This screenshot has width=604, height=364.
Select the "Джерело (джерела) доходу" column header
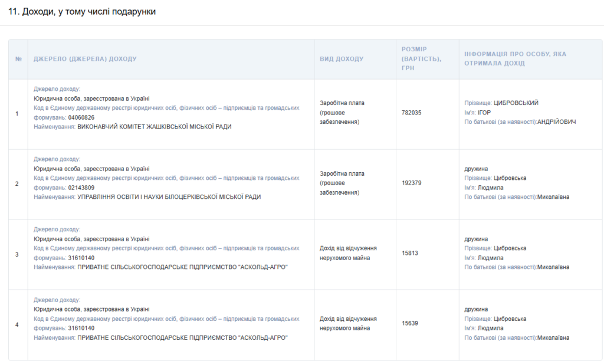(x=85, y=59)
